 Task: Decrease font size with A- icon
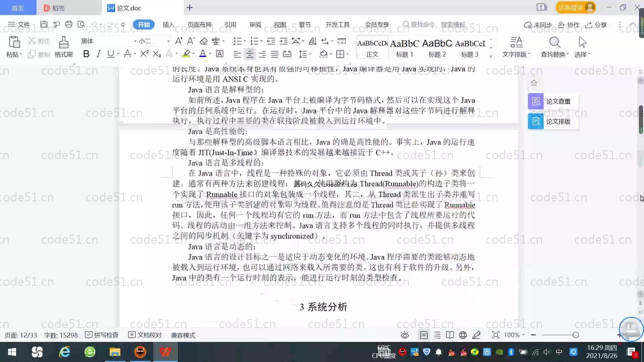tap(191, 41)
